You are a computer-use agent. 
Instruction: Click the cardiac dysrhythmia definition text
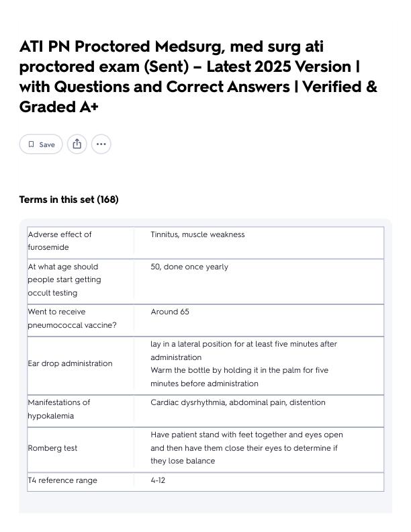click(238, 402)
